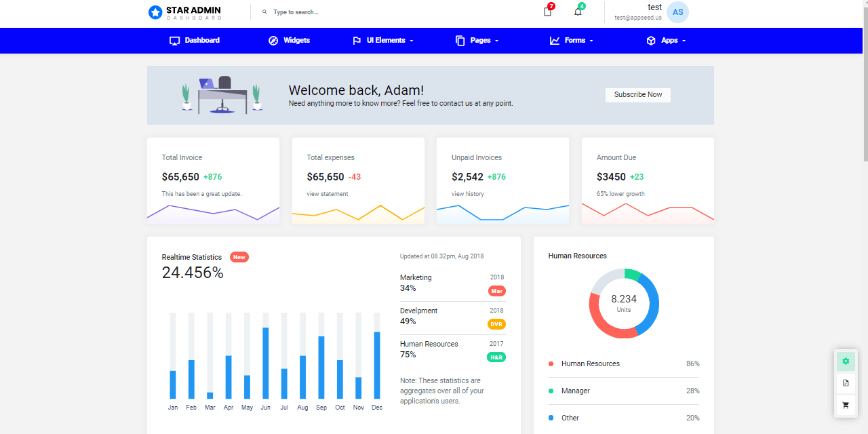Select the Dashboard monitor icon

174,41
